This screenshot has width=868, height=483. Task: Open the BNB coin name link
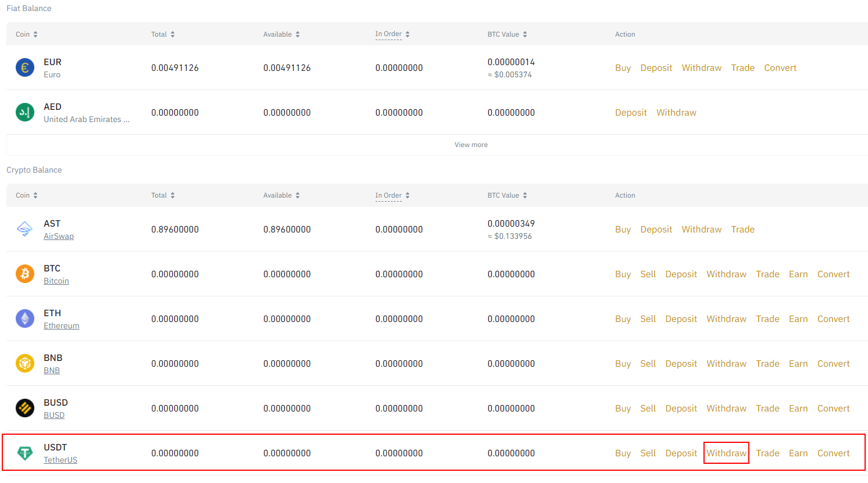52,370
